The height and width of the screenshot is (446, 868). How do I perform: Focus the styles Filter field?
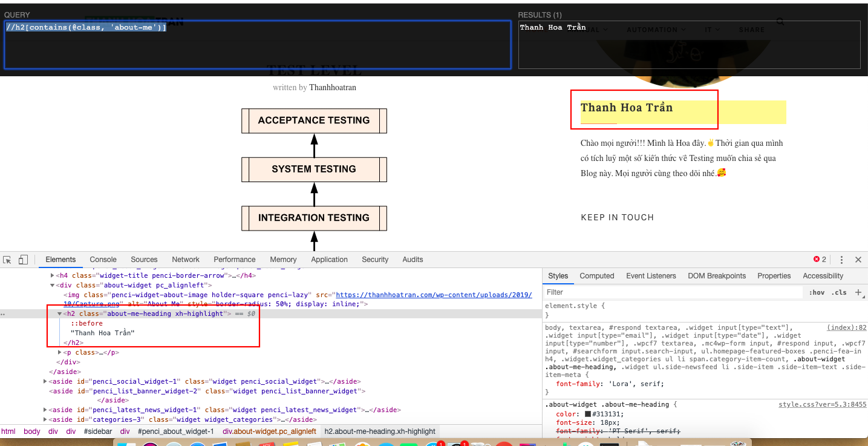click(673, 292)
